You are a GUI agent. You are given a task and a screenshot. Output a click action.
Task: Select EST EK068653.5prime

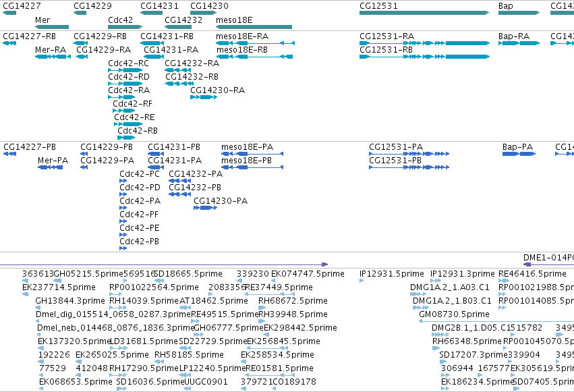click(76, 382)
